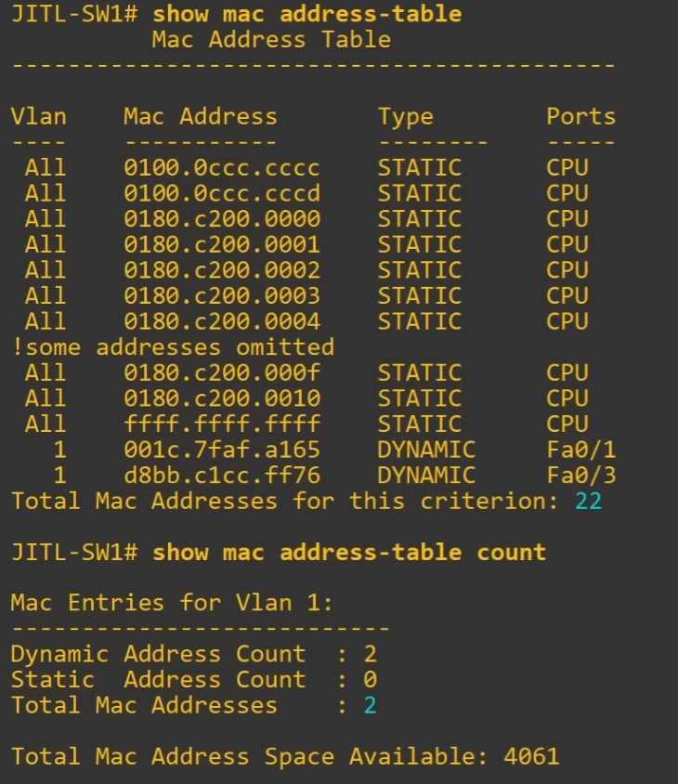Click MAC address 0180.c200.0003
This screenshot has width=678, height=784.
(222, 295)
